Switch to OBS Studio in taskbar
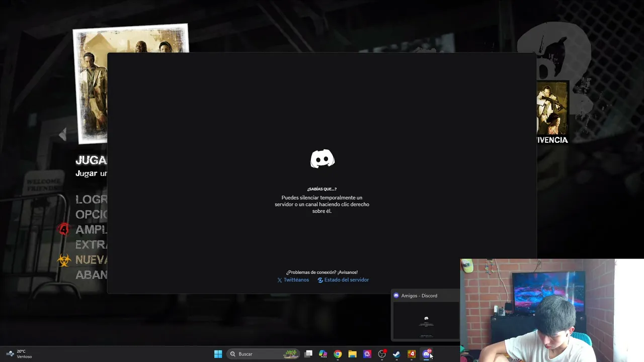 [382, 354]
